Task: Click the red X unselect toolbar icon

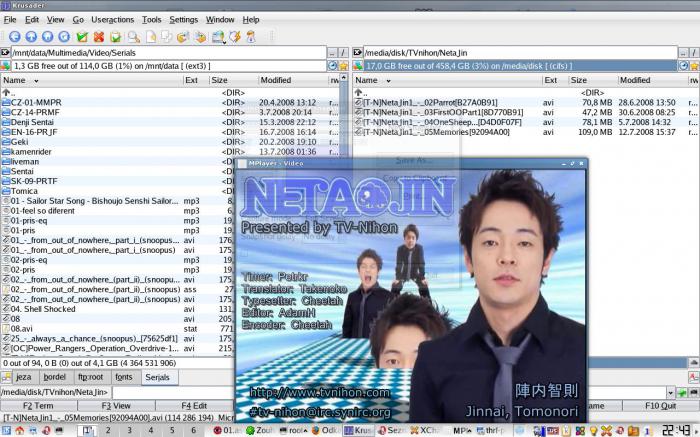Action: click(x=99, y=37)
